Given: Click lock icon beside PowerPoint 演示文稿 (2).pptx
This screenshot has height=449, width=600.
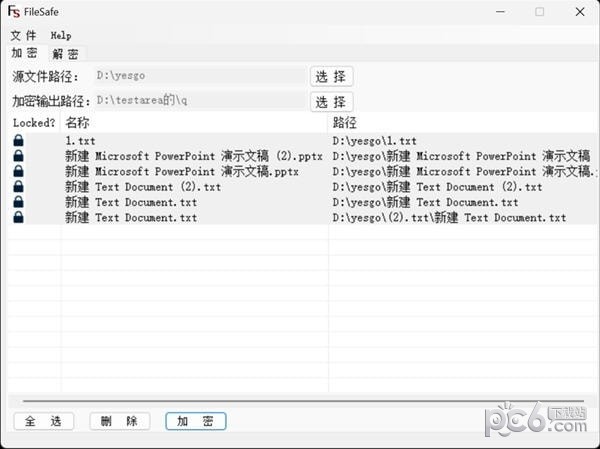Looking at the screenshot, I should point(18,156).
